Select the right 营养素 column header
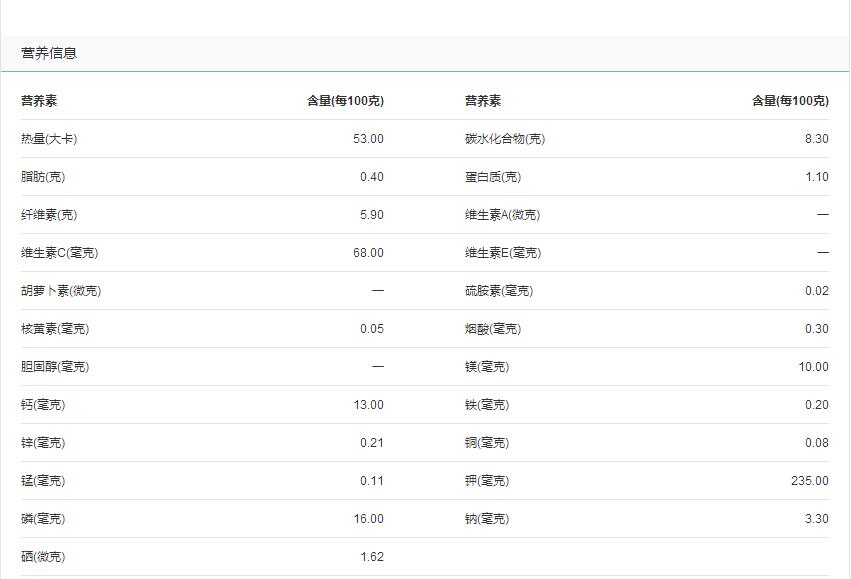 pyautogui.click(x=477, y=99)
